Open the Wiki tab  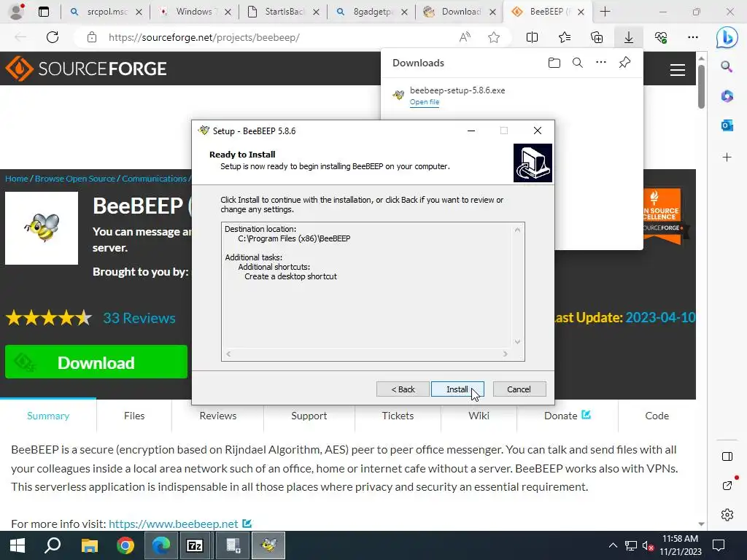(479, 416)
